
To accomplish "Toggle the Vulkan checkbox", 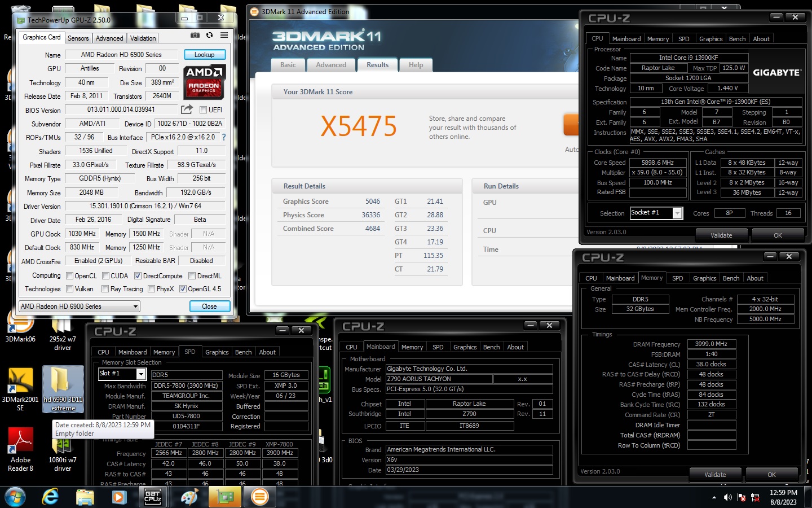I will coord(69,289).
